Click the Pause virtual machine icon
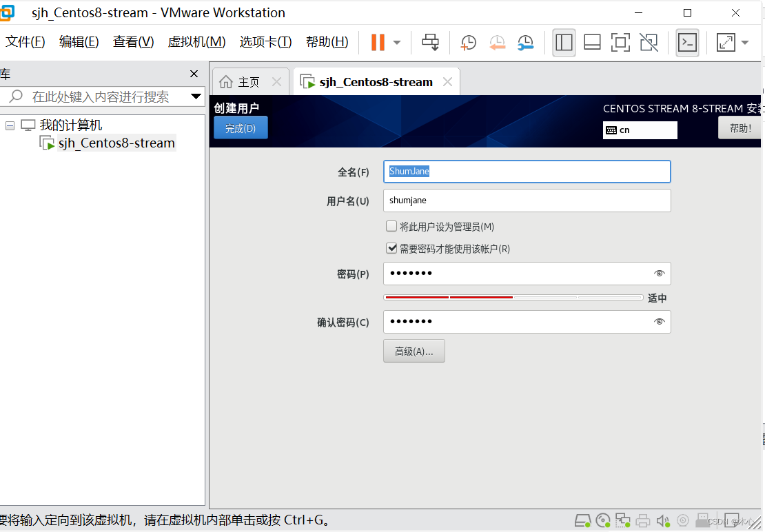 (378, 43)
